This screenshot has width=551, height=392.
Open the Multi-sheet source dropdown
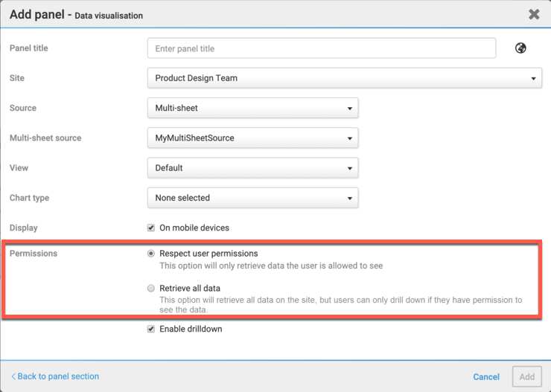252,138
